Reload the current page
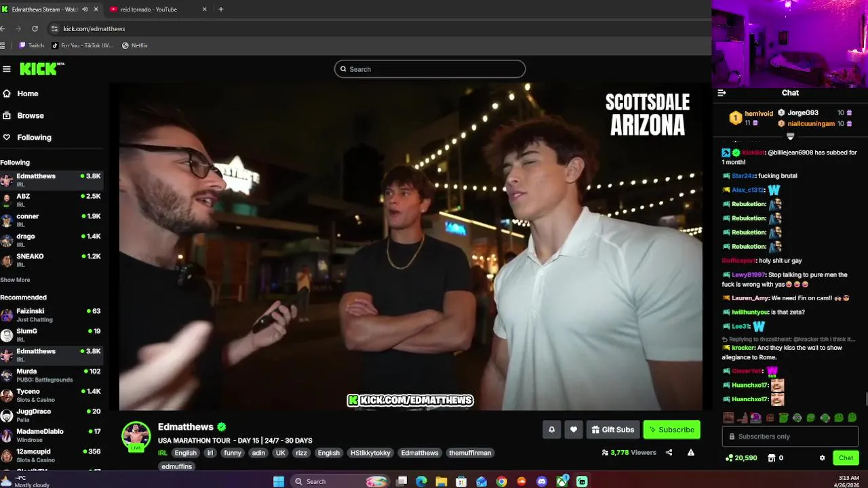 (x=35, y=28)
